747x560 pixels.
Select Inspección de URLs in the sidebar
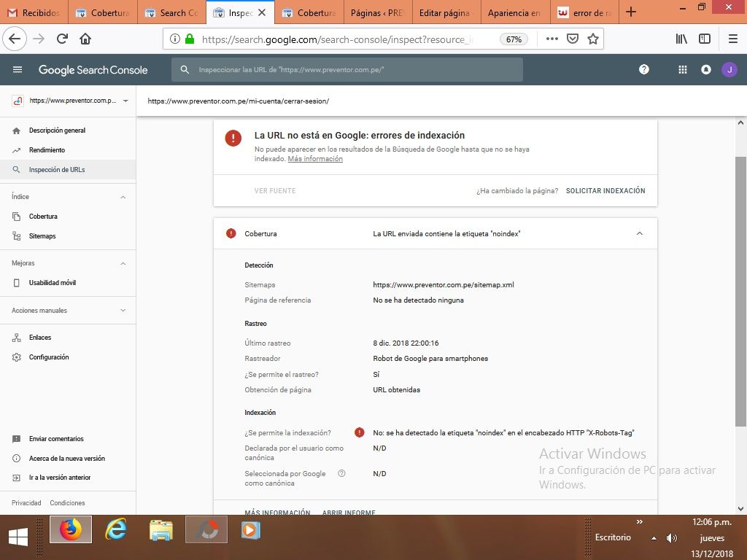pos(68,169)
